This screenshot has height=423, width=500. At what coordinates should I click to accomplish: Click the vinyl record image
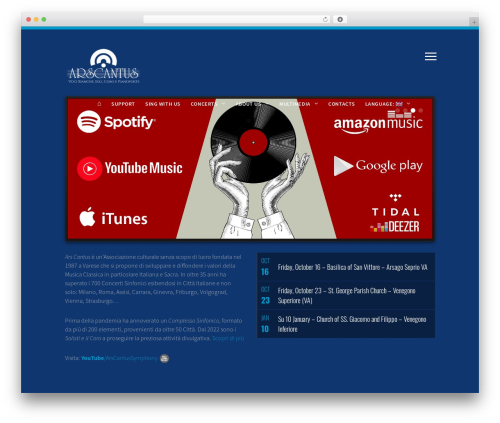click(x=253, y=142)
